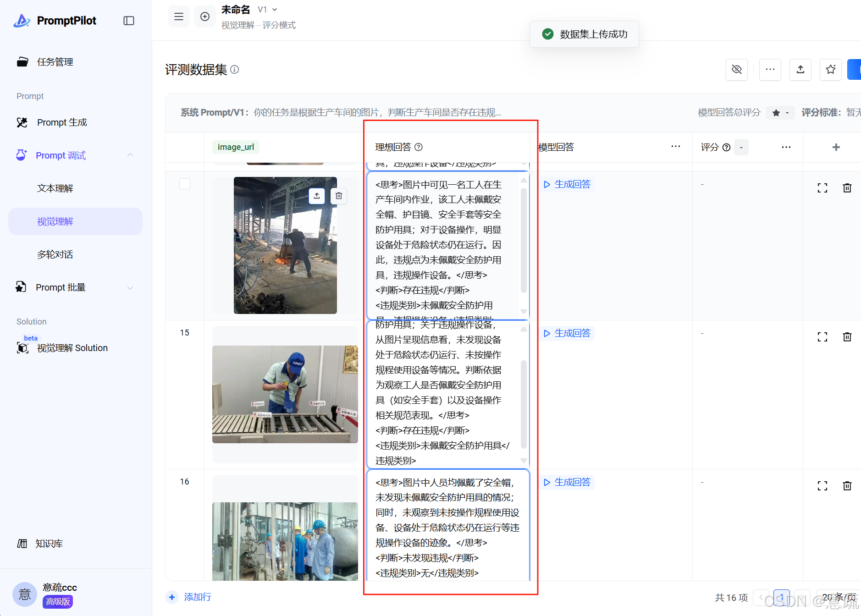Select 视觉理解 menu item
Screen dimensions: 861x616
coord(75,221)
